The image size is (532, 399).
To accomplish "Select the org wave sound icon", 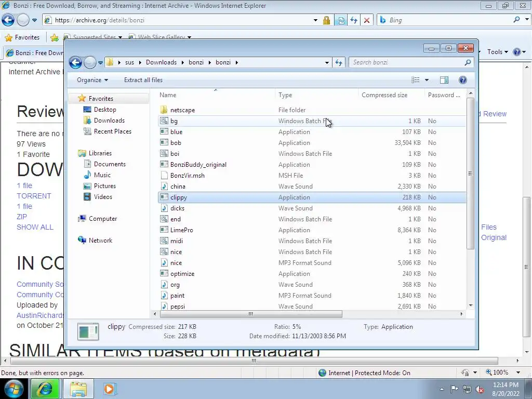I will click(164, 285).
